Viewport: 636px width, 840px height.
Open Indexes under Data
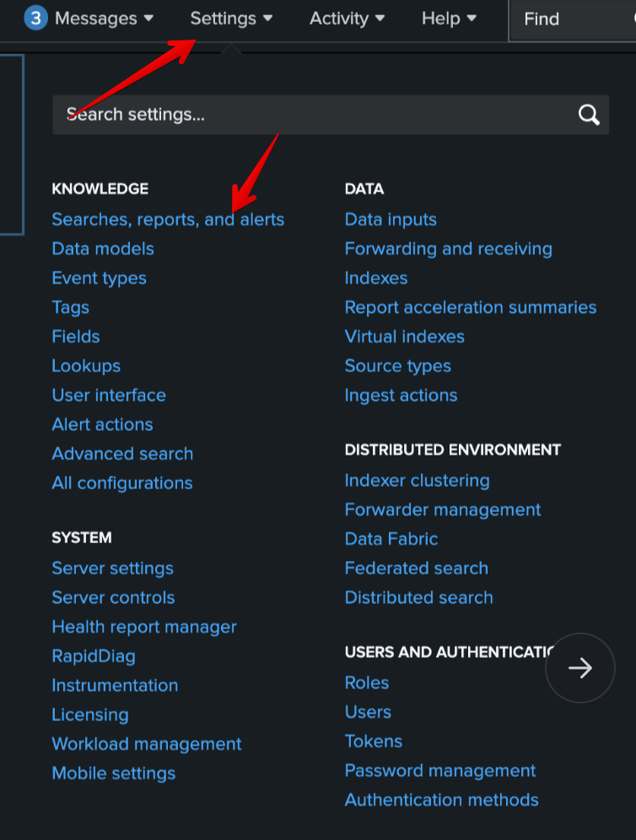376,278
